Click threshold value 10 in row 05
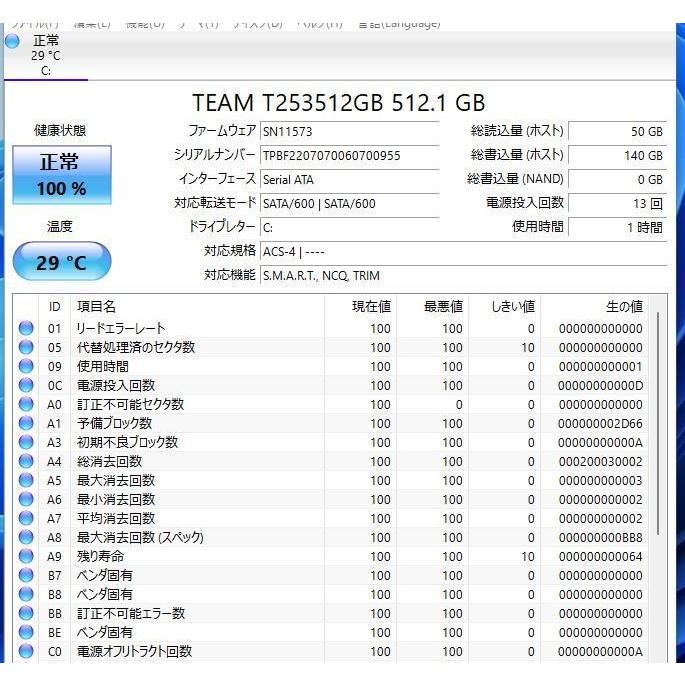 (528, 348)
